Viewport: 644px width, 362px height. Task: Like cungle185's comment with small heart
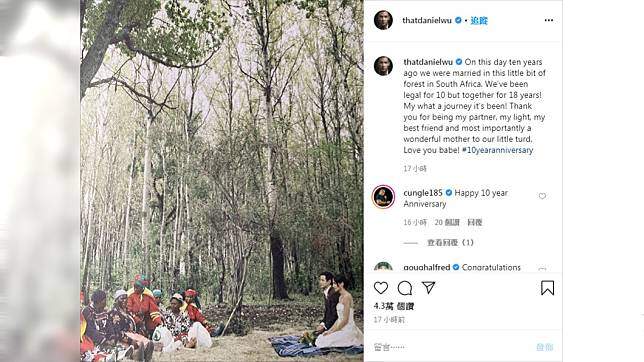pyautogui.click(x=542, y=196)
